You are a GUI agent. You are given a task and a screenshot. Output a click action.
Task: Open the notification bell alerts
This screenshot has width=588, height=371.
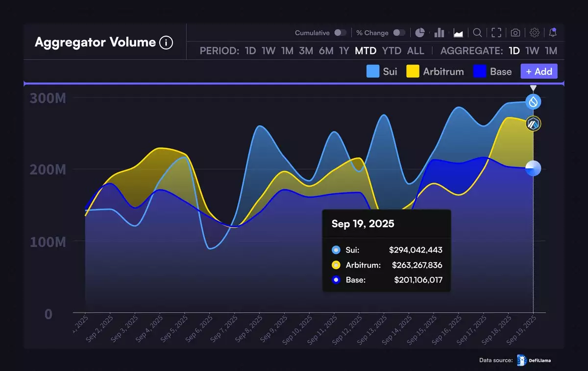pos(553,33)
